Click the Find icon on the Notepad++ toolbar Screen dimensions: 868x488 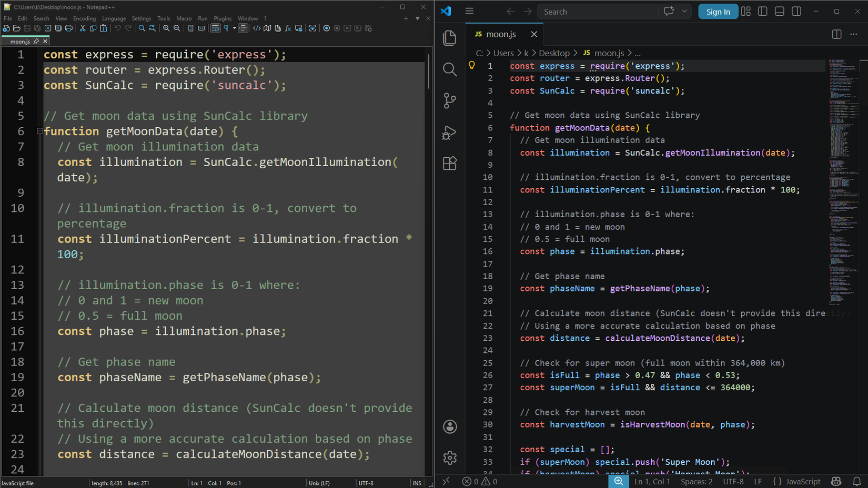click(142, 28)
